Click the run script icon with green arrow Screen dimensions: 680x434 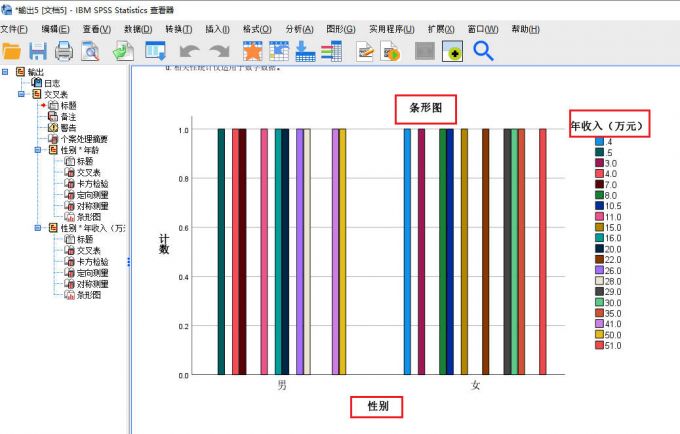point(390,51)
